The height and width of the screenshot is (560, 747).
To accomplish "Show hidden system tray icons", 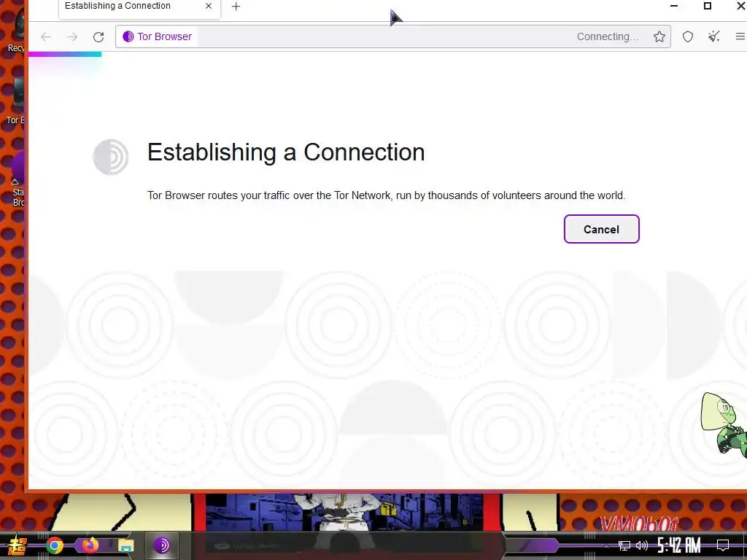I will point(606,545).
